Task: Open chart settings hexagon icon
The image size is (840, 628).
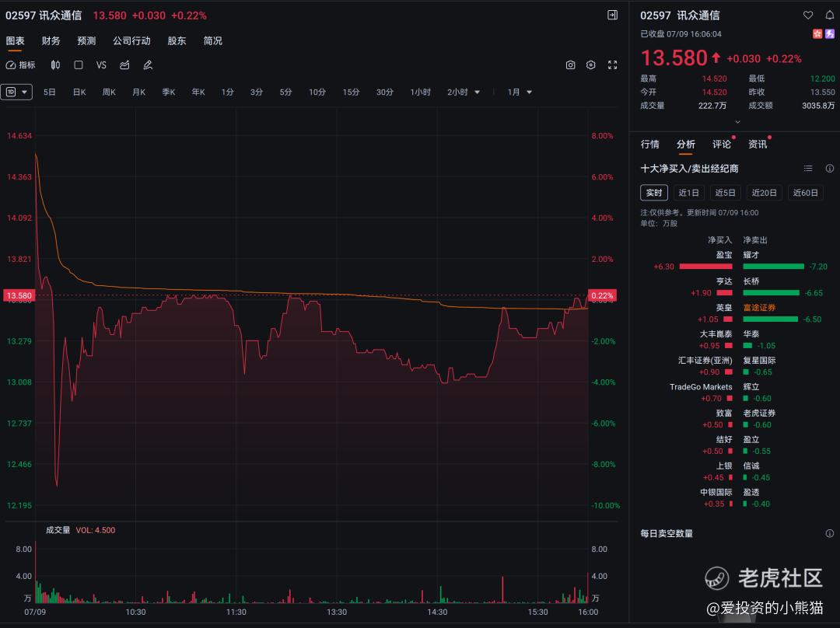Action: tap(591, 65)
